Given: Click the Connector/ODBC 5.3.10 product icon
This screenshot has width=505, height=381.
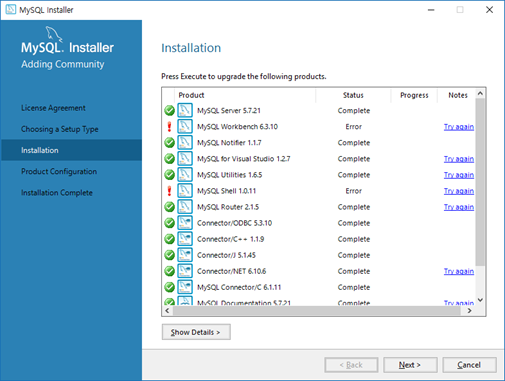Looking at the screenshot, I should [185, 223].
